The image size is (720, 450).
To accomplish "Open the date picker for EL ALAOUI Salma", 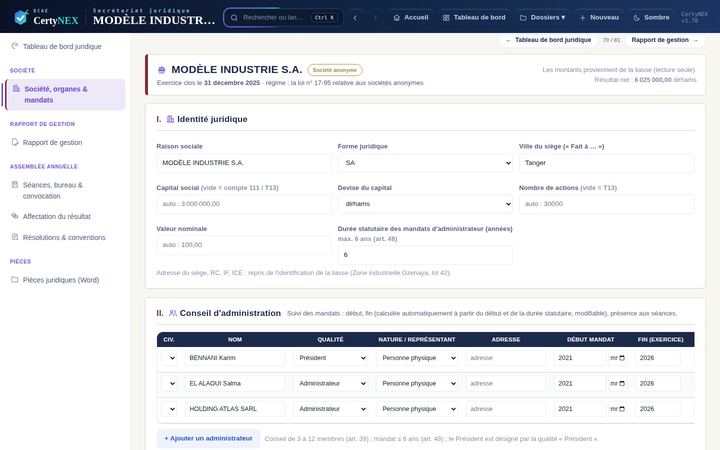I will pos(622,383).
